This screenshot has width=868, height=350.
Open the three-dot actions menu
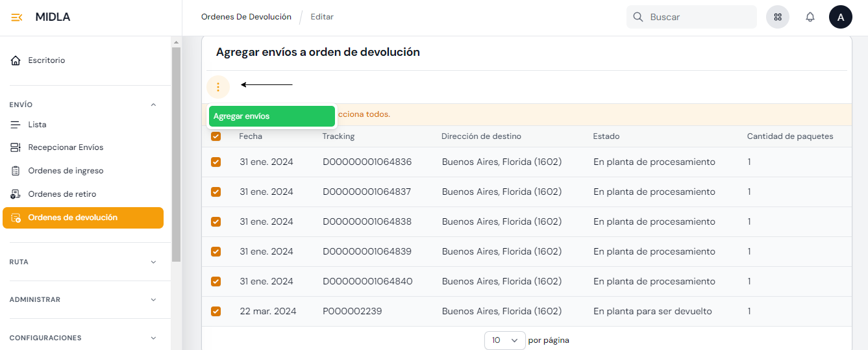click(x=218, y=87)
